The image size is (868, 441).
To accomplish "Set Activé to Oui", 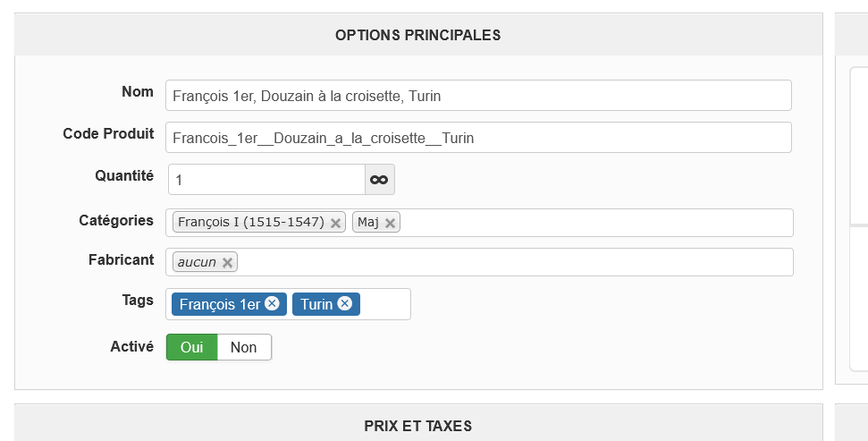I will click(x=192, y=347).
